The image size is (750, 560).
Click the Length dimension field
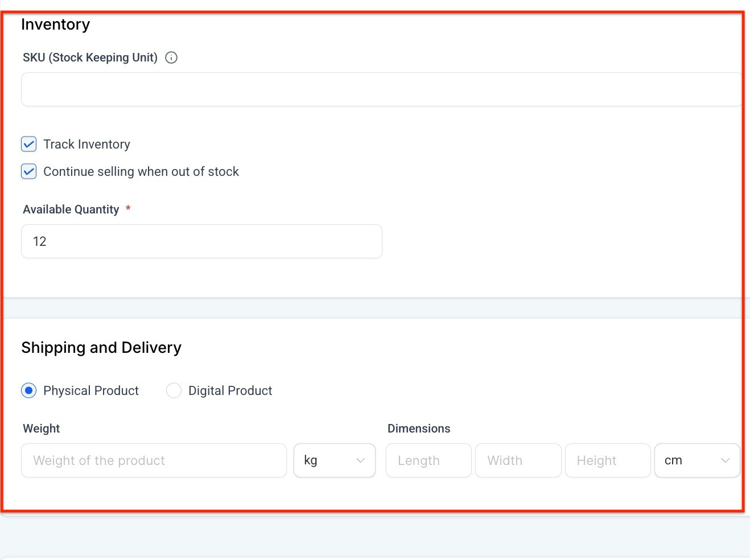428,460
